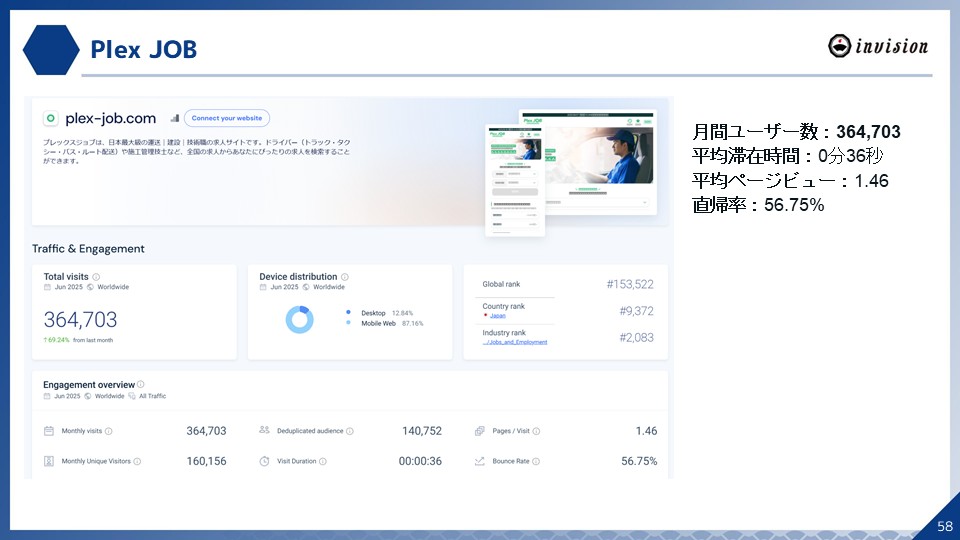
Task: Click the Monthly Unique Visitors value 160,156
Action: click(x=206, y=461)
